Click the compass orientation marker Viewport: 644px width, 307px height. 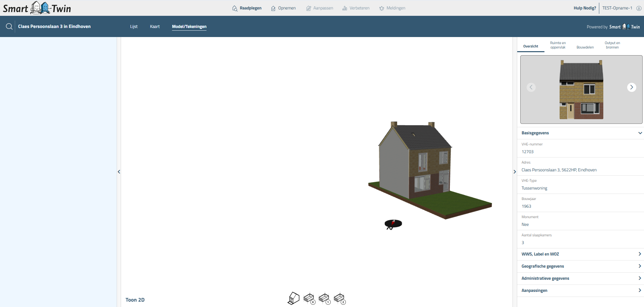[393, 224]
